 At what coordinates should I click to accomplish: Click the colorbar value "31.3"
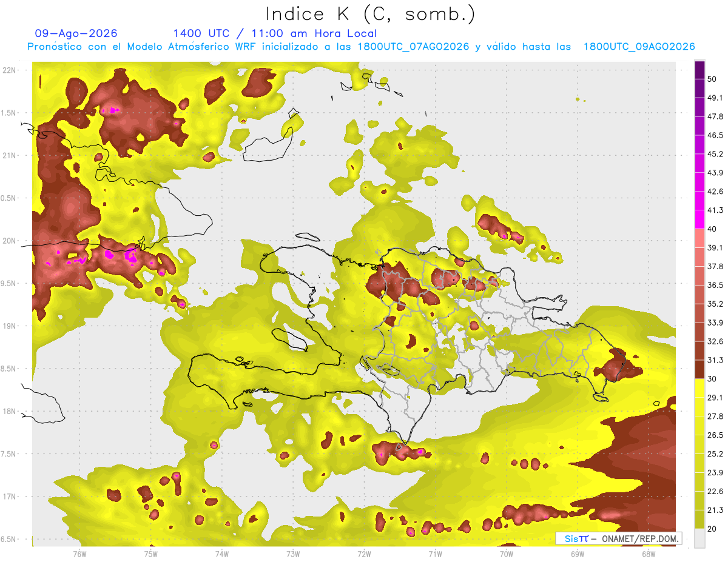point(715,360)
